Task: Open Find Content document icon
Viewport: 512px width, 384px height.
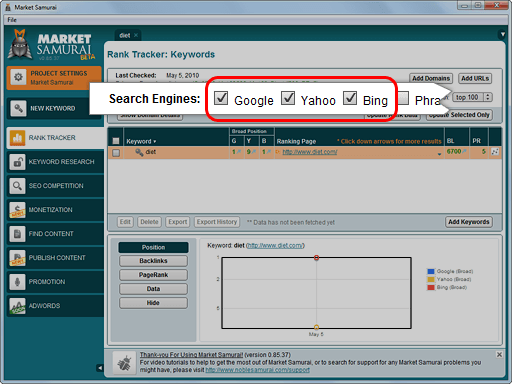Action: 17,234
